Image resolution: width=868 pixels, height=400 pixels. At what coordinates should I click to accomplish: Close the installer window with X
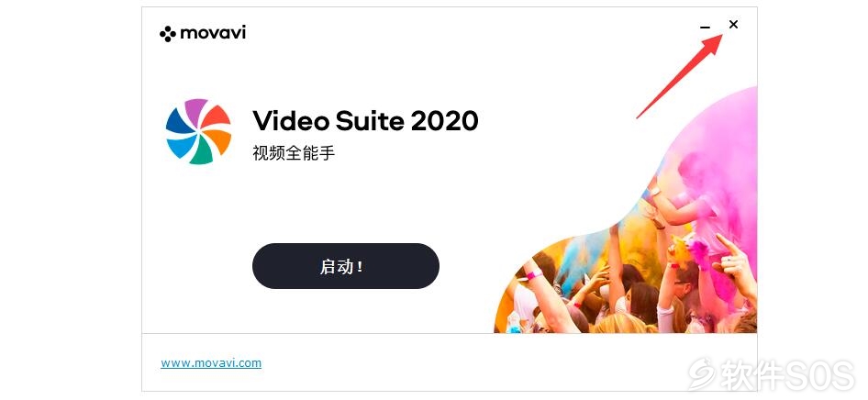733,25
